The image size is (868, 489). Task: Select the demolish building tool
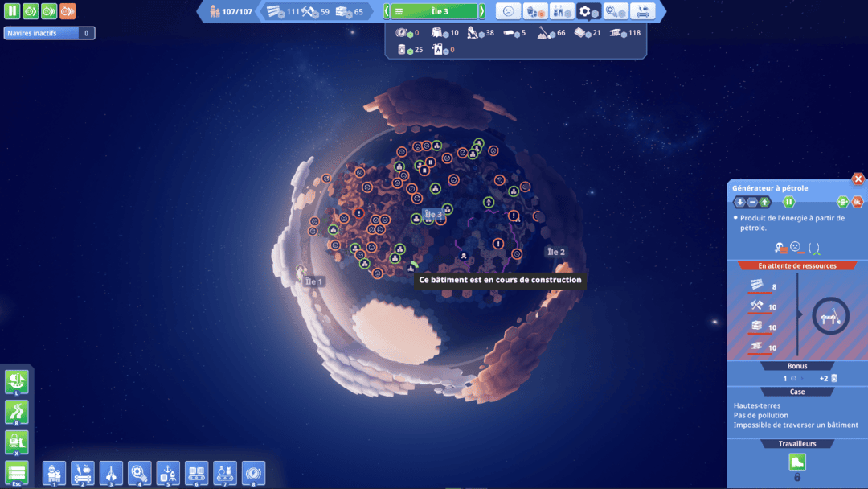click(17, 443)
